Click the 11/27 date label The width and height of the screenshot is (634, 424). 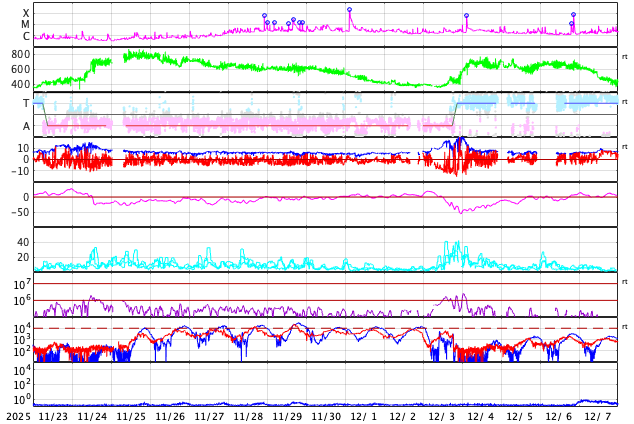pos(209,416)
